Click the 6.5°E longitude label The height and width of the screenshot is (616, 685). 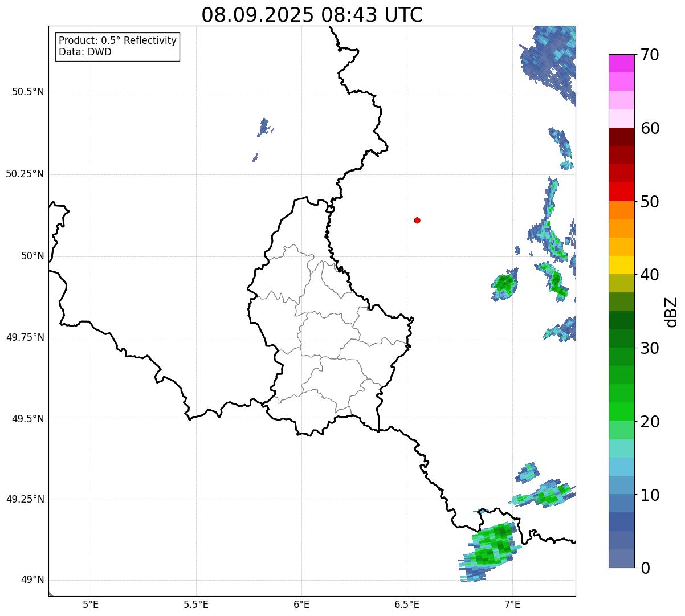click(x=407, y=604)
